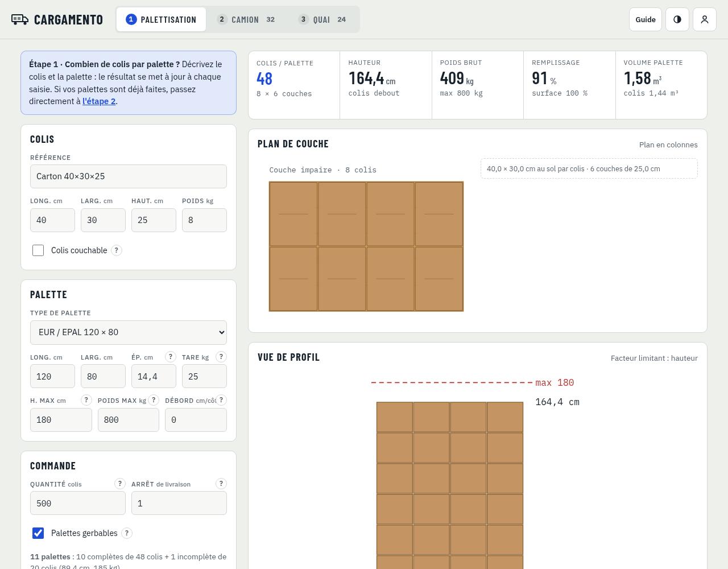The width and height of the screenshot is (728, 569).
Task: Switch to the Palettisation step tab
Action: tap(162, 19)
